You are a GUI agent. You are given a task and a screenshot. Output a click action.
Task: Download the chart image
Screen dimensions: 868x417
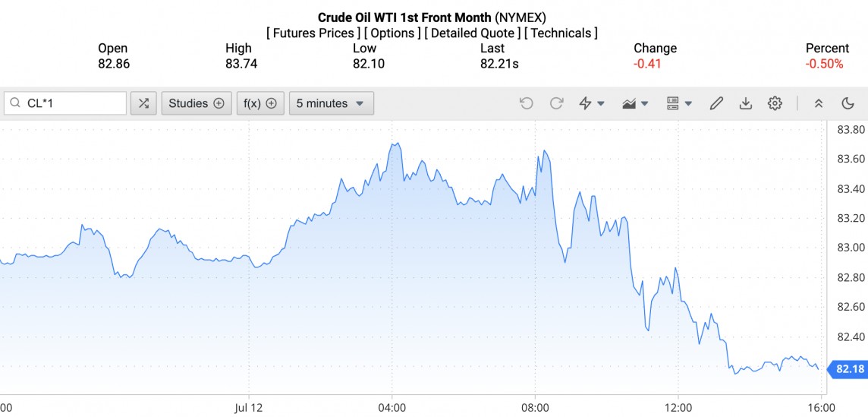coord(745,103)
